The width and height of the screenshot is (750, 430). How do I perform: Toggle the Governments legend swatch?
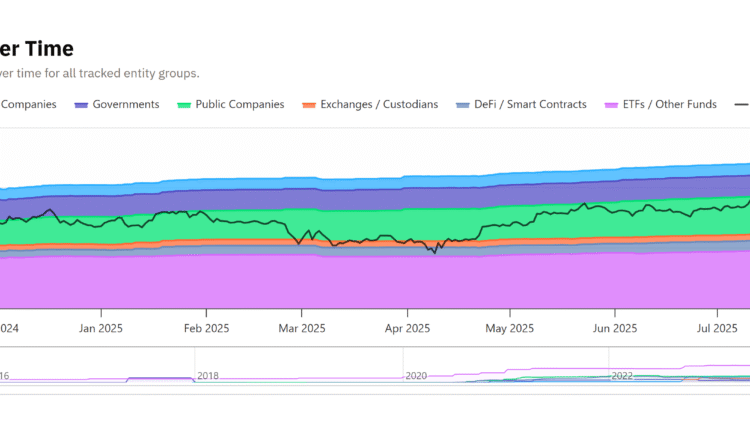(x=82, y=104)
